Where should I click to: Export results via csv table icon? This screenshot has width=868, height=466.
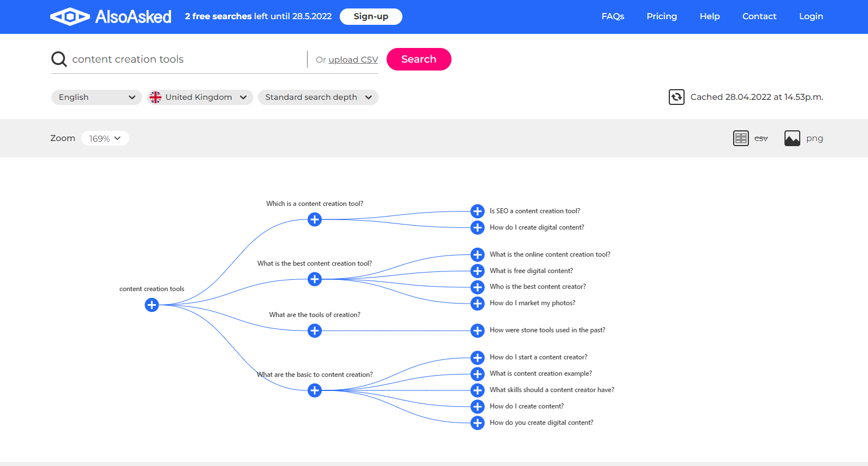[x=741, y=138]
